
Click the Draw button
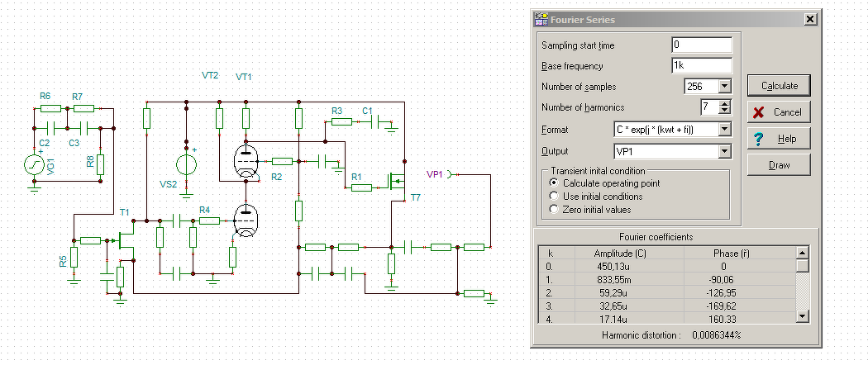pyautogui.click(x=779, y=165)
